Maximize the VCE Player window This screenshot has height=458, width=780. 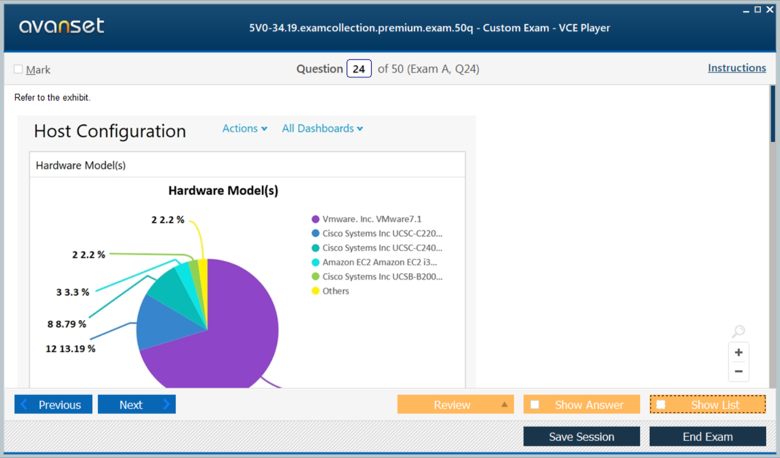tap(758, 9)
